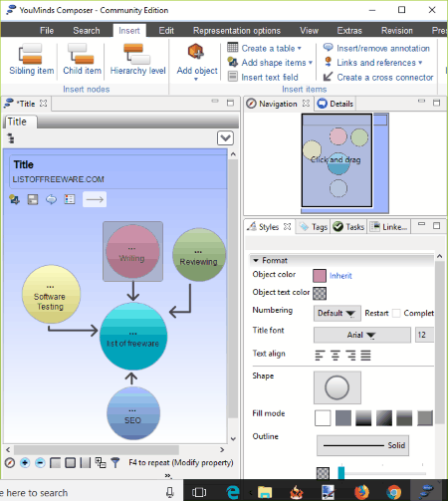Choose the vertical gradient fill mode
Screen dimensions: 448x501
tap(363, 418)
